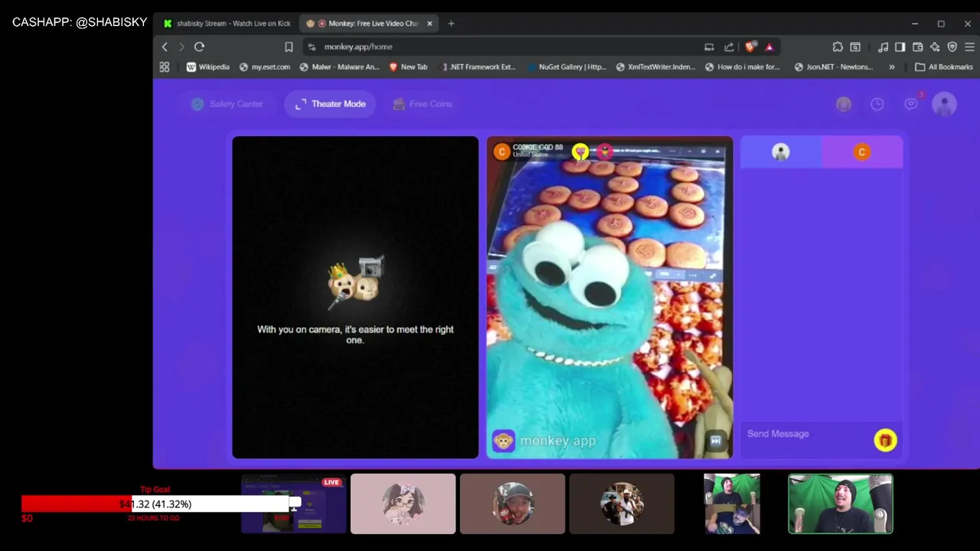Select the anime girl avatar thumbnail
980x551 pixels.
point(403,504)
